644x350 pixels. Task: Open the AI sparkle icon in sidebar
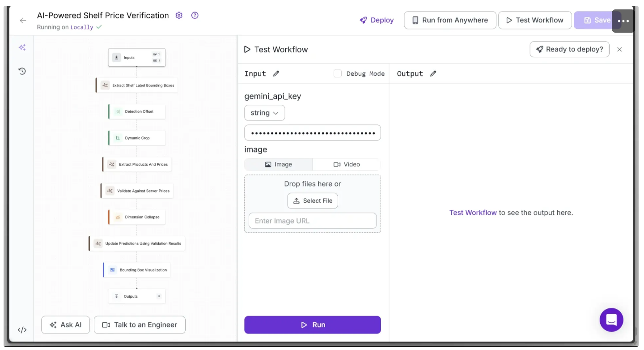click(x=22, y=47)
